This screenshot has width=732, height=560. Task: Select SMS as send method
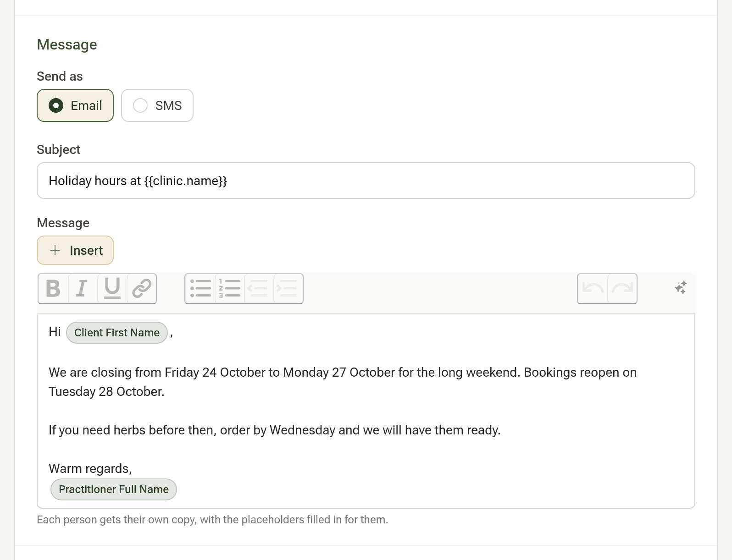pos(157,105)
